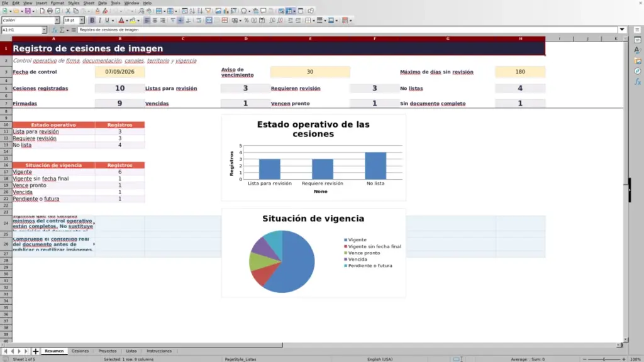Toggle Underline formatting
Image resolution: width=644 pixels, height=362 pixels.
coord(107,21)
